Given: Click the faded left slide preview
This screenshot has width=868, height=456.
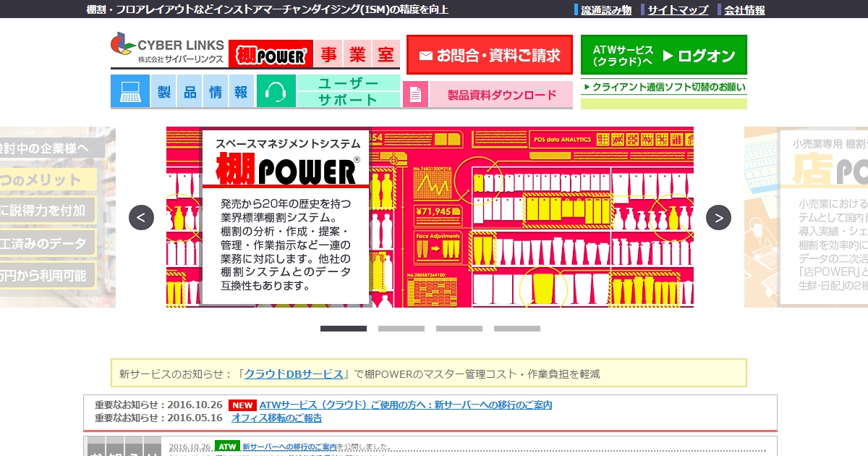Looking at the screenshot, I should tap(58, 217).
